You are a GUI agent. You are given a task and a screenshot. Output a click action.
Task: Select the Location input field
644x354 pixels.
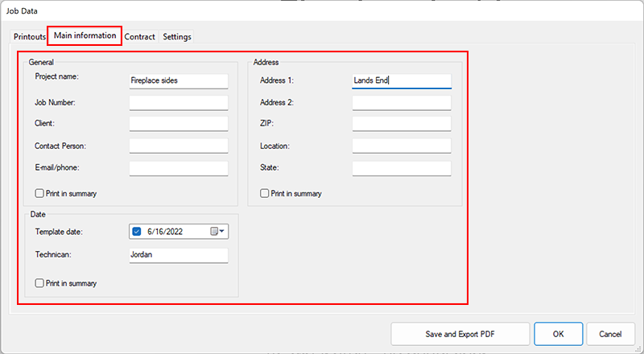tap(402, 146)
